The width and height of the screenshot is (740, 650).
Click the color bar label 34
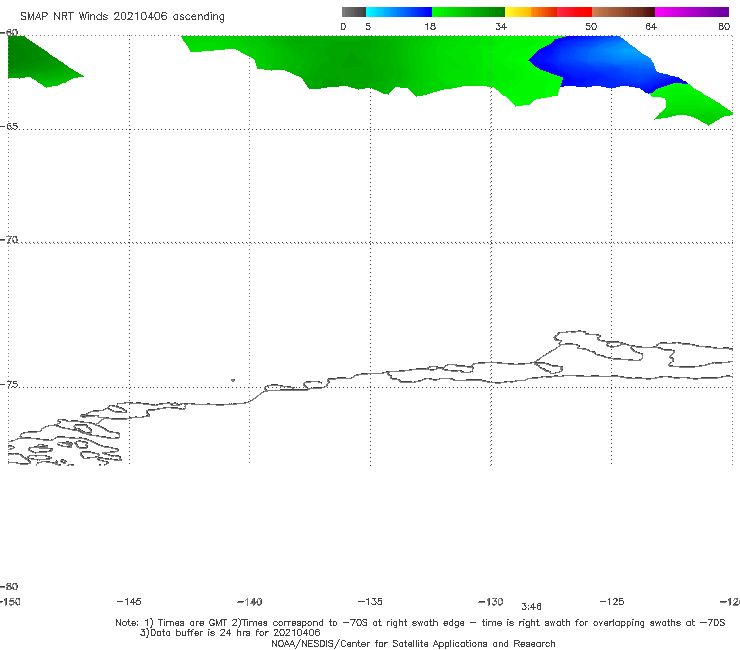[501, 26]
